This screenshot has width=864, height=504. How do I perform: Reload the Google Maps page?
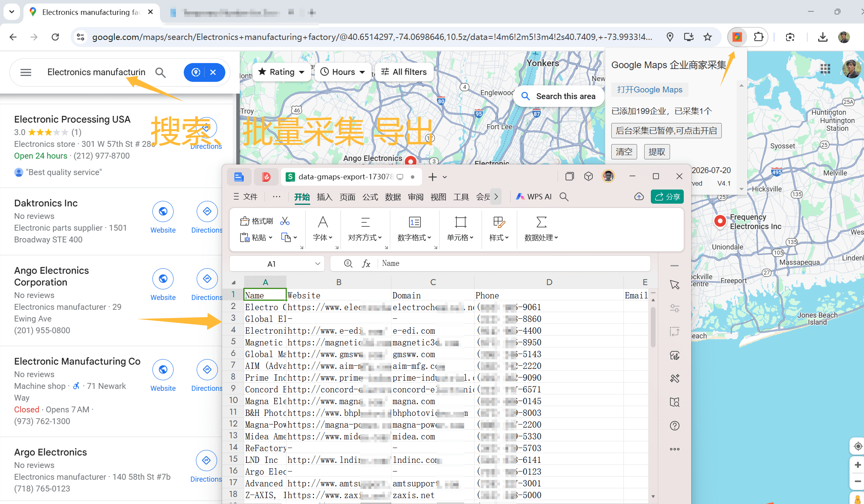tap(55, 37)
